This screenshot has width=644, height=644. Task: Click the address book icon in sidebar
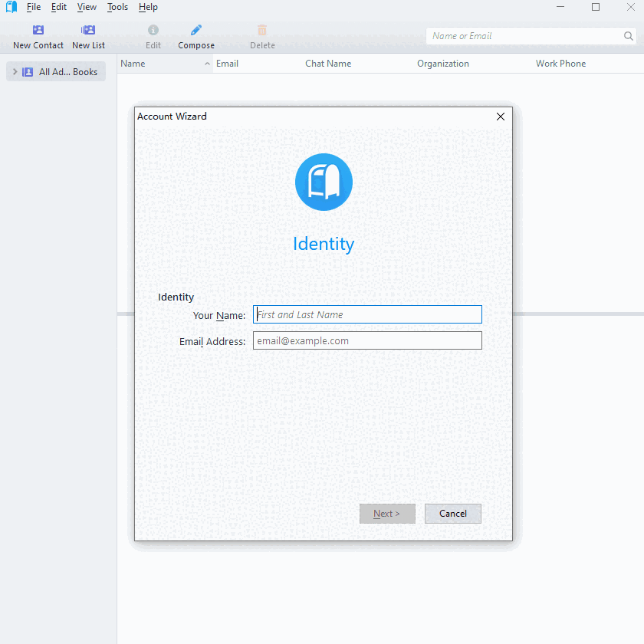pos(28,72)
